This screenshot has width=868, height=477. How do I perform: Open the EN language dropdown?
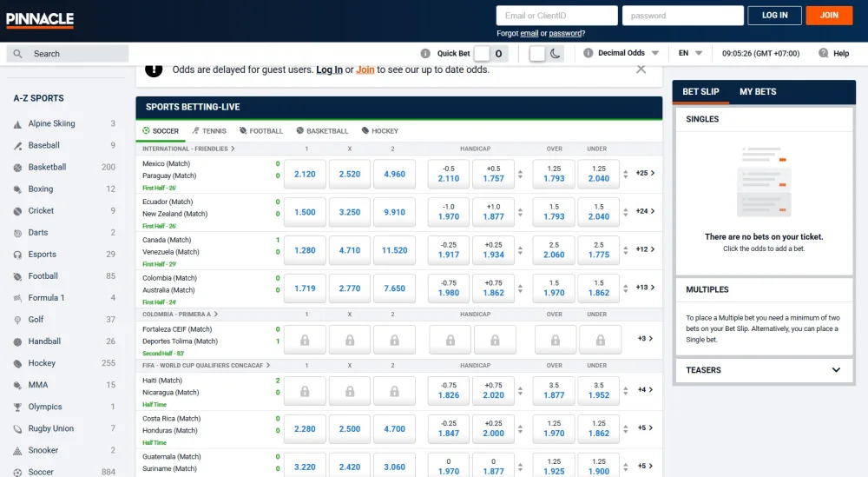pos(690,53)
